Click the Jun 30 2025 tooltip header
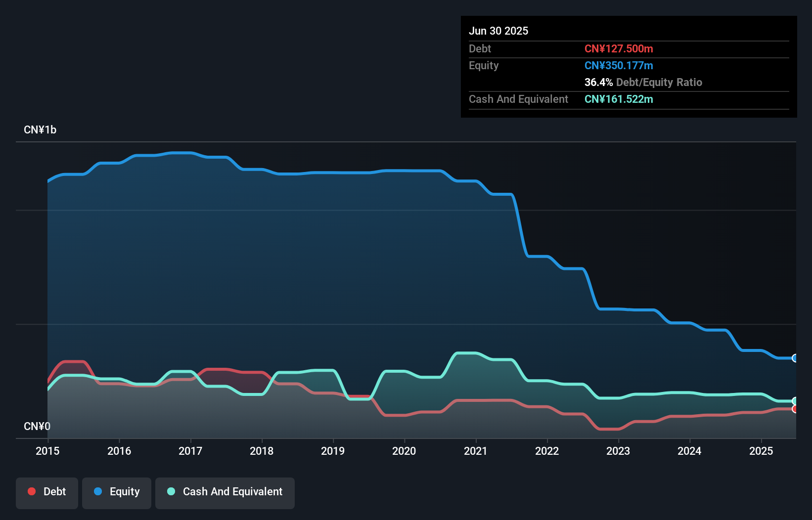 [499, 31]
